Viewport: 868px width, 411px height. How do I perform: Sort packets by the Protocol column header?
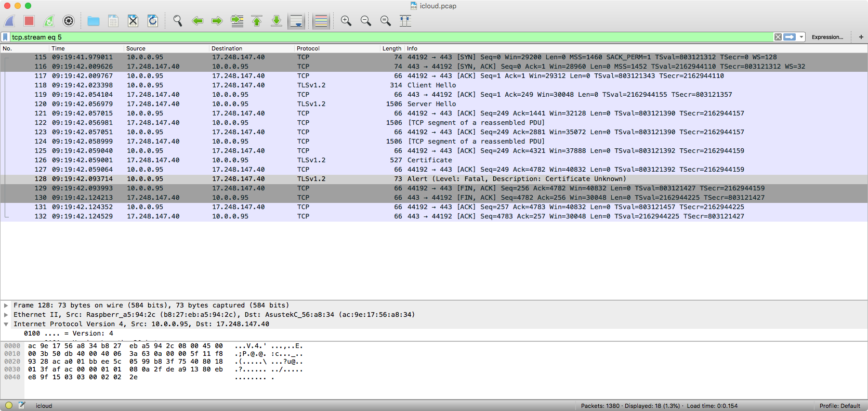coord(308,48)
